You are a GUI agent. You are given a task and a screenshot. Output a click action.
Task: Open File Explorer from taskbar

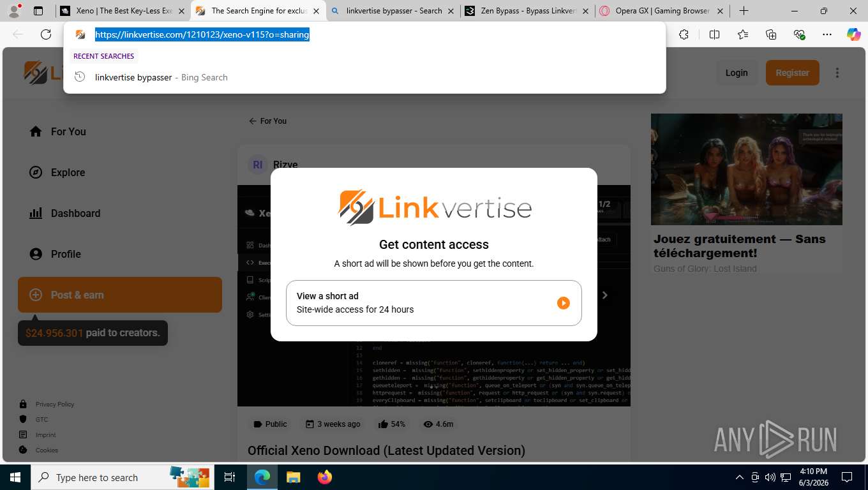point(293,477)
